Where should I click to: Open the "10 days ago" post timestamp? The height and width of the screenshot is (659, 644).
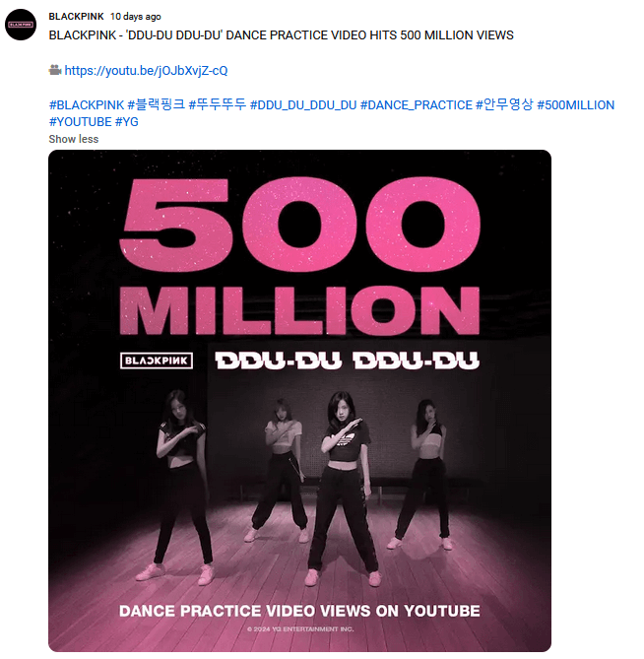click(136, 17)
